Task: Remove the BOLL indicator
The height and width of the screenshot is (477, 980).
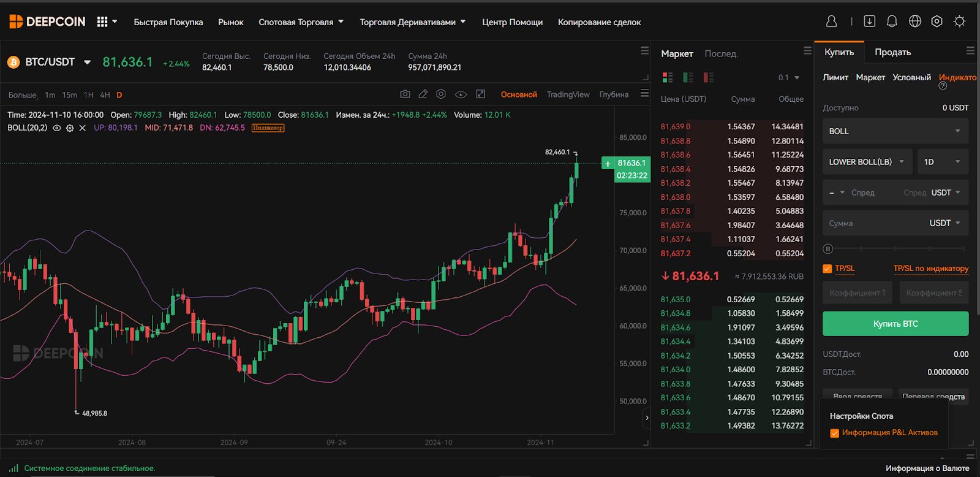Action: 82,128
